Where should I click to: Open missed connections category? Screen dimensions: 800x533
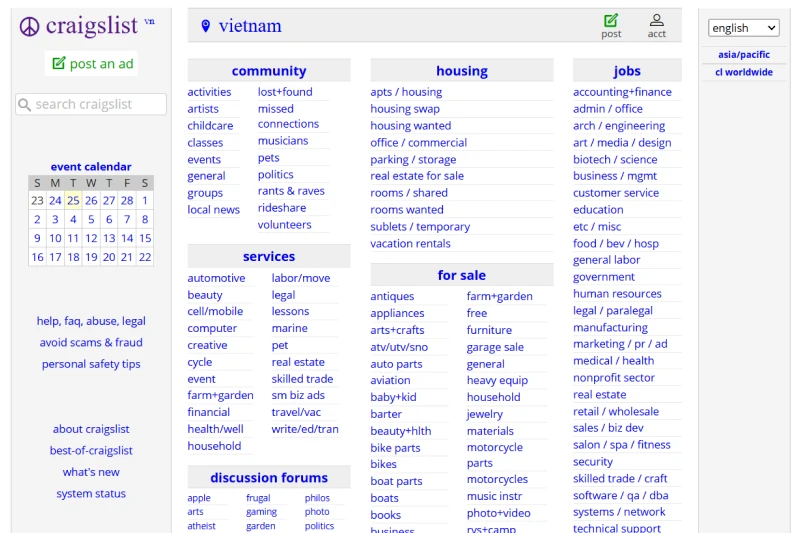pos(288,116)
